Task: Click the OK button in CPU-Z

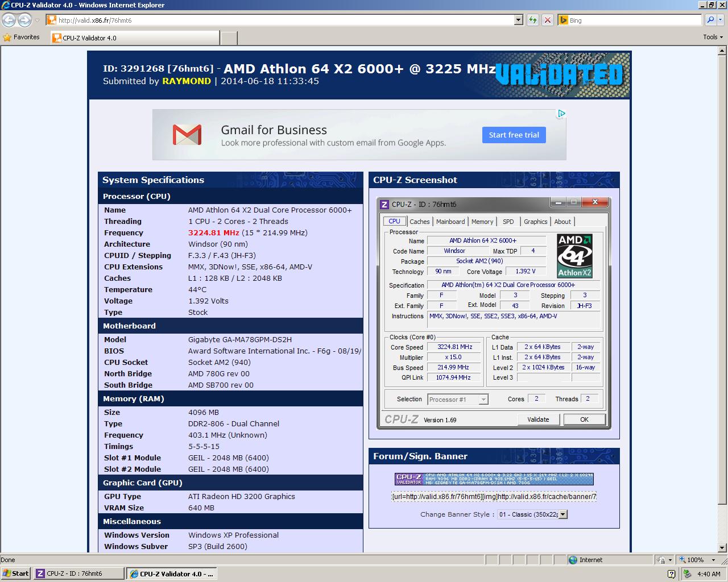Action: pyautogui.click(x=584, y=419)
